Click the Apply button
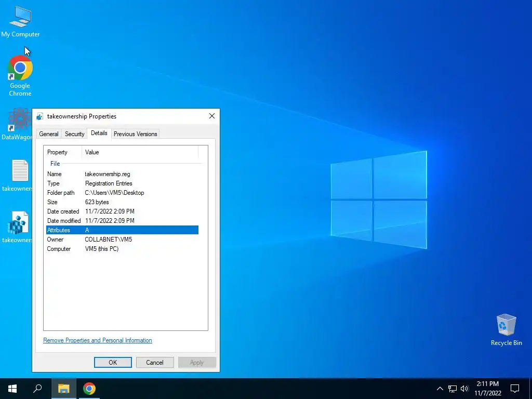Screen dimensions: 532x399 (x=197, y=362)
